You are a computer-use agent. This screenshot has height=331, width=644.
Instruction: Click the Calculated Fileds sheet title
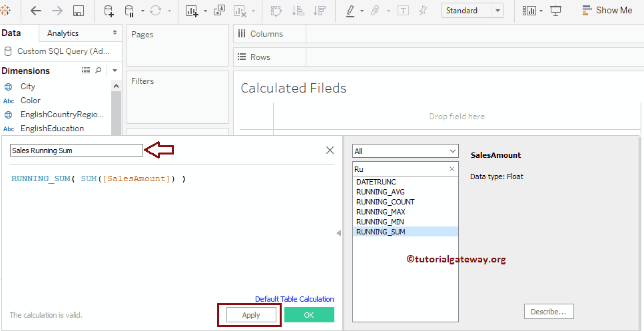[x=293, y=88]
